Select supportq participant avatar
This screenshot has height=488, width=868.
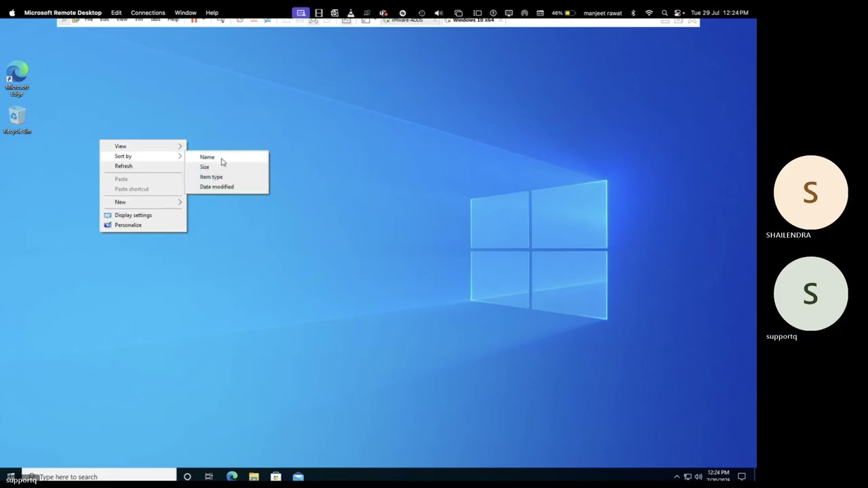[x=810, y=293]
